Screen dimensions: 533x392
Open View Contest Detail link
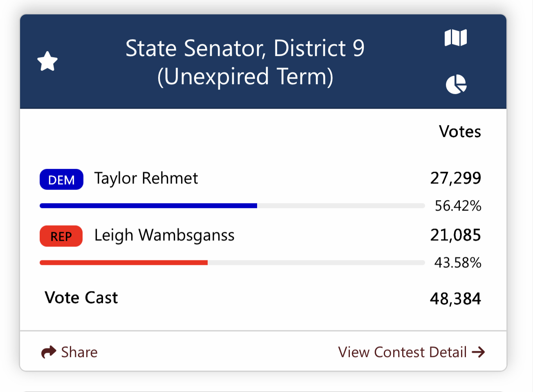coord(402,352)
